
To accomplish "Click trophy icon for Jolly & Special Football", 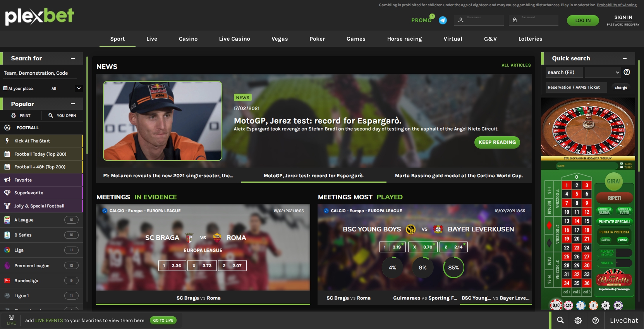I will [7, 206].
